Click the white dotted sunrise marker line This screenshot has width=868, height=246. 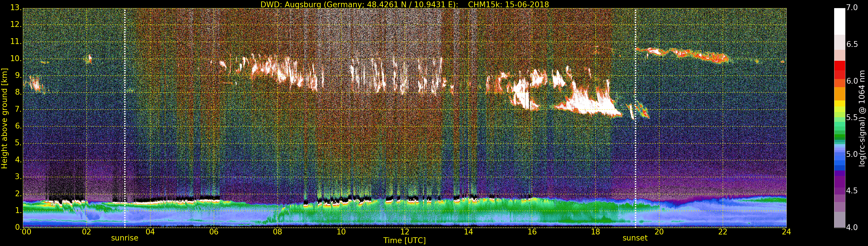[x=125, y=118]
